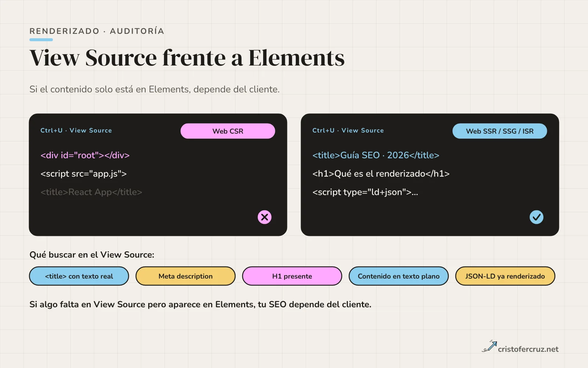Screen dimensions: 588x368
Task: Click the arrow logo beside cristofercruz.net
Action: 490,346
